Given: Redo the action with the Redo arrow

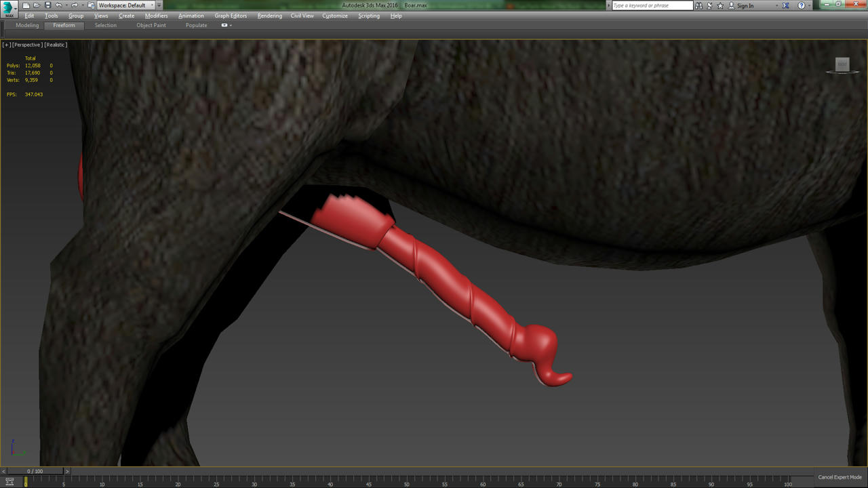Looking at the screenshot, I should pos(75,5).
